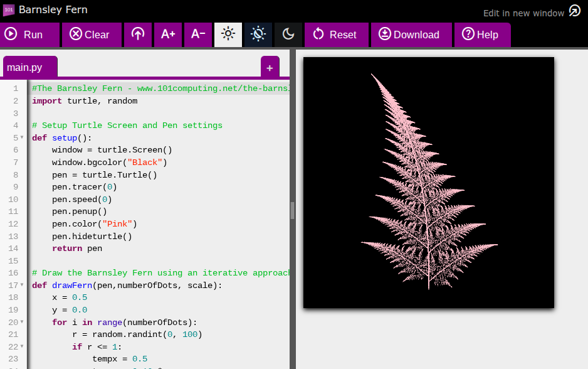The image size is (588, 369).
Task: Open the Help button
Action: point(480,35)
